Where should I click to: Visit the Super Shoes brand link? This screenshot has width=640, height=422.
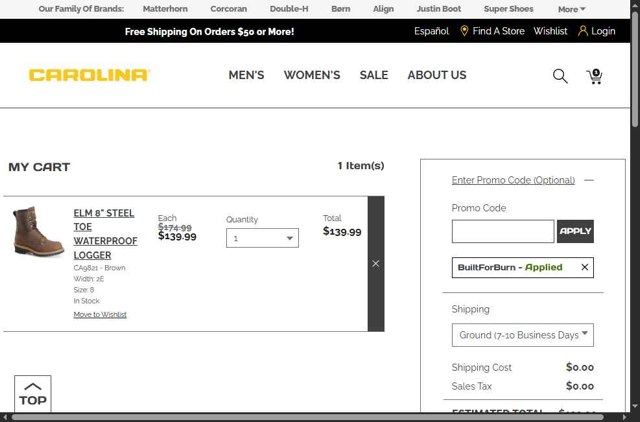point(509,9)
